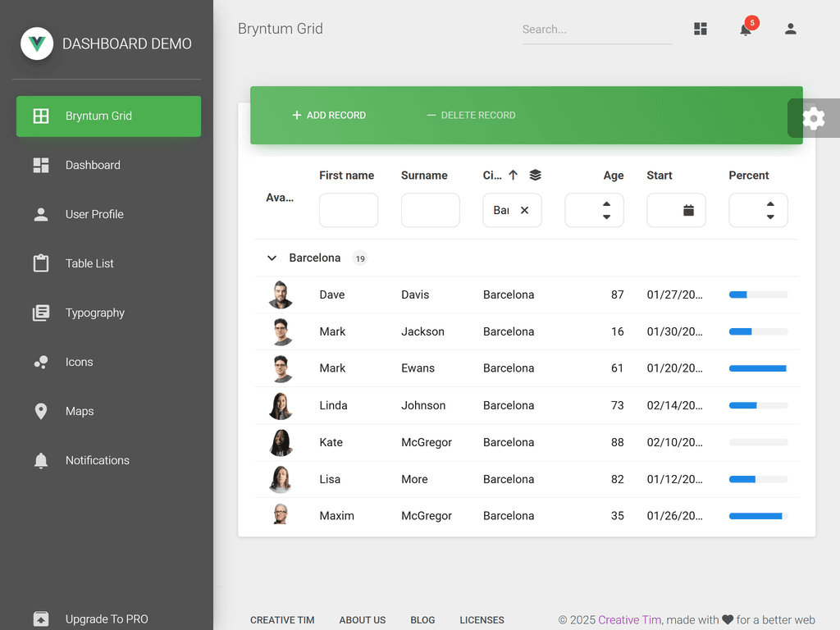Go to the Typography page
840x630 pixels.
pos(94,313)
